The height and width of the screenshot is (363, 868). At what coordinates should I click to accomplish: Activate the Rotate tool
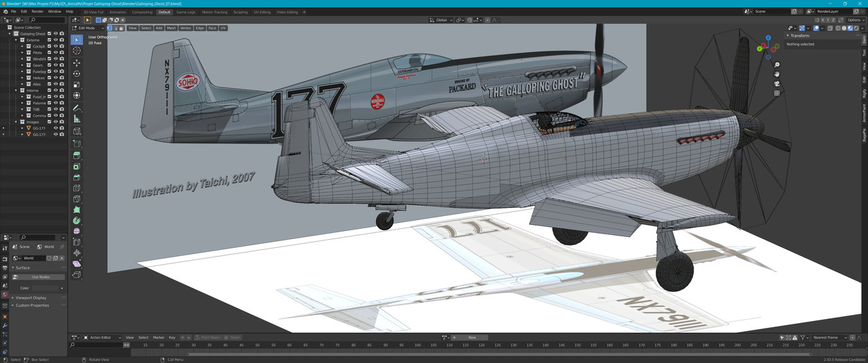77,73
